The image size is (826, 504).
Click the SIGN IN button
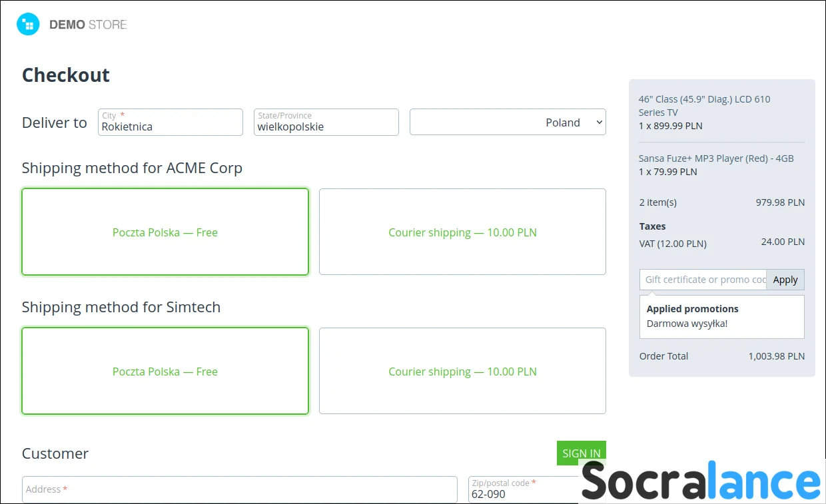click(581, 453)
